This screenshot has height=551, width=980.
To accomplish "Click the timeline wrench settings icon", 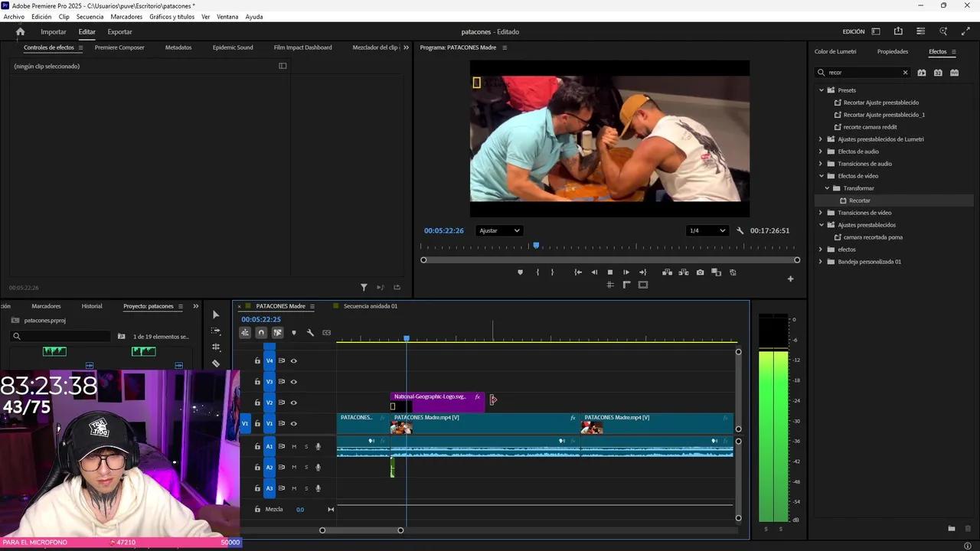I will tap(310, 333).
